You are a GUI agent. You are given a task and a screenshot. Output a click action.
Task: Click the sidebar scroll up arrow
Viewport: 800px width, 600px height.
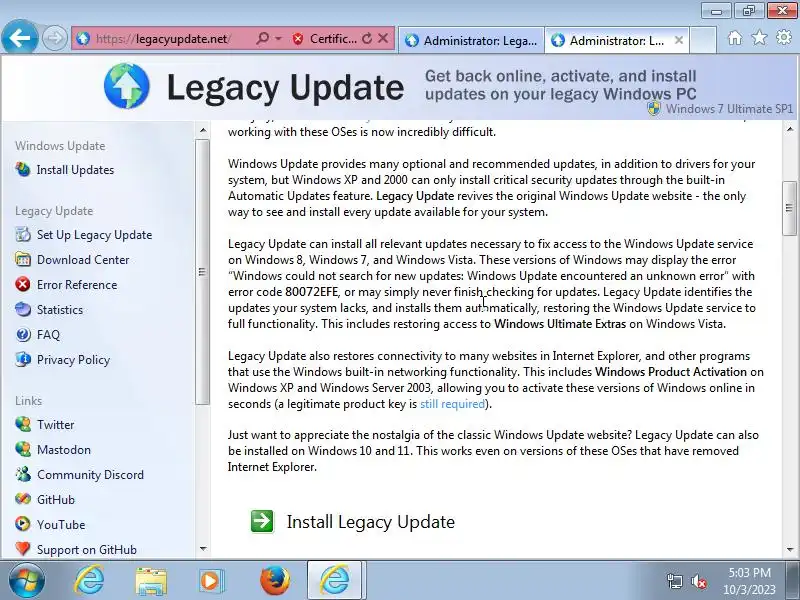203,131
